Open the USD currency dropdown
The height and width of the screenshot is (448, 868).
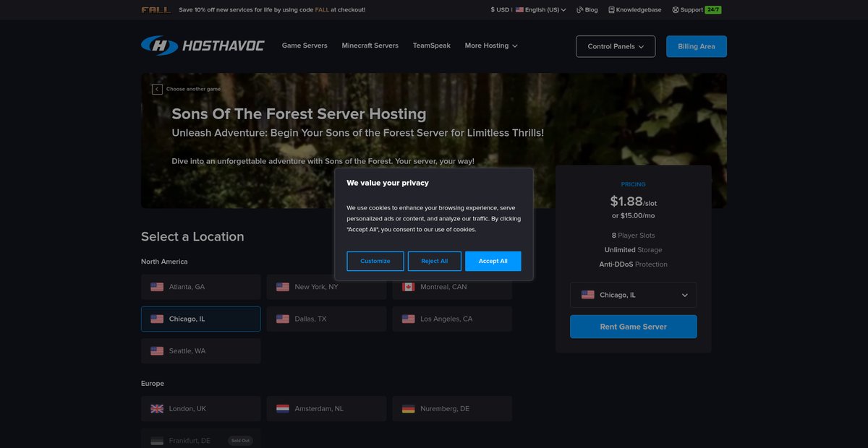click(500, 10)
